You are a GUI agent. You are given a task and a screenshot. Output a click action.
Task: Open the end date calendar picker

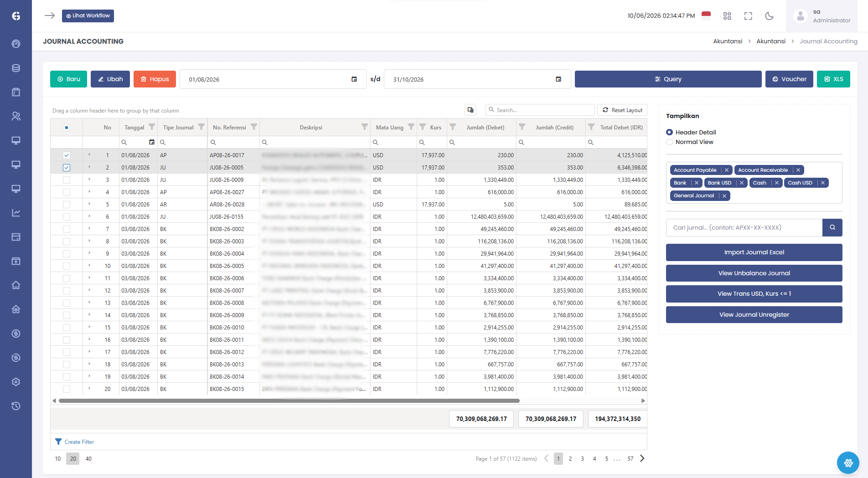tap(558, 79)
